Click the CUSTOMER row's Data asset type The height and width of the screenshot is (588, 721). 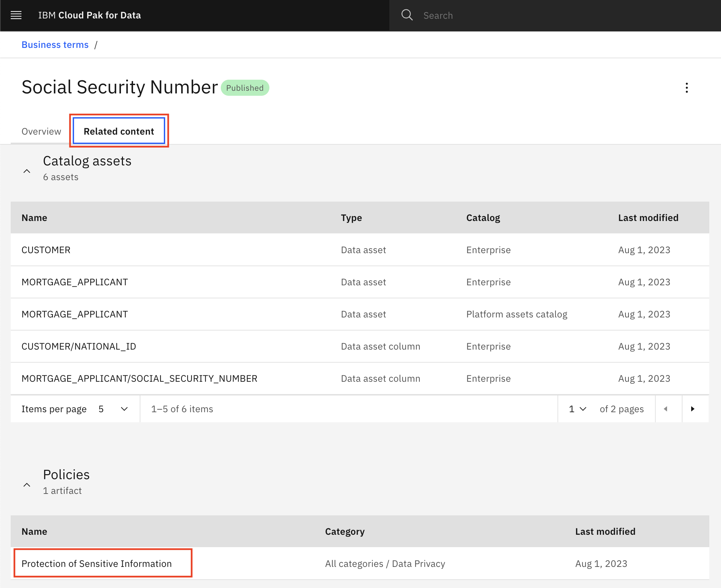(363, 250)
